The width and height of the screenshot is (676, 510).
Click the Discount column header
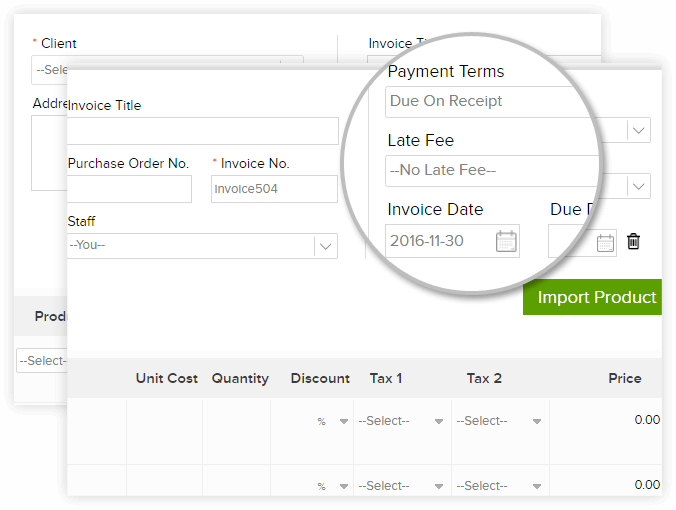[x=320, y=378]
